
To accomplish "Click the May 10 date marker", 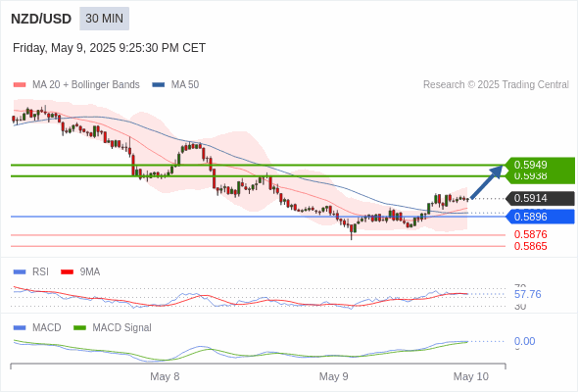I will [x=471, y=376].
